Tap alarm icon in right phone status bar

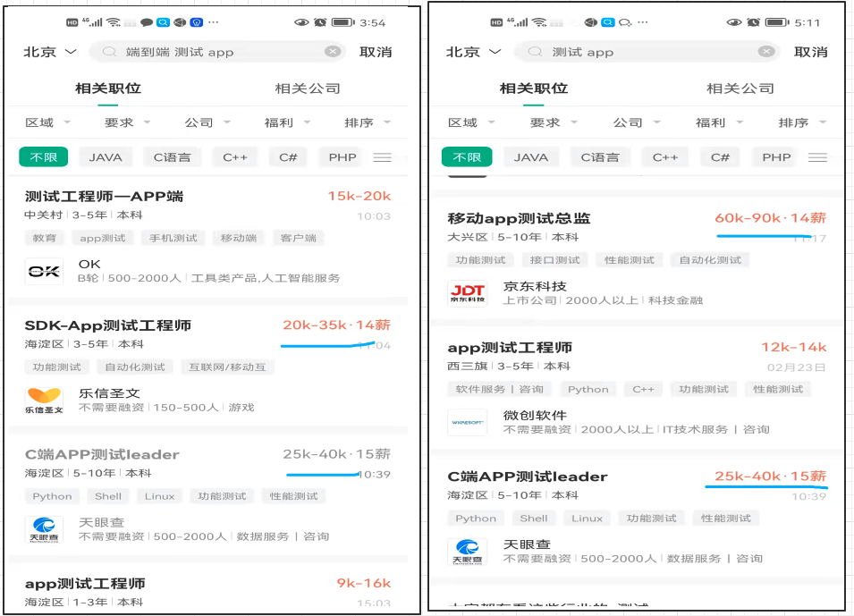[753, 22]
